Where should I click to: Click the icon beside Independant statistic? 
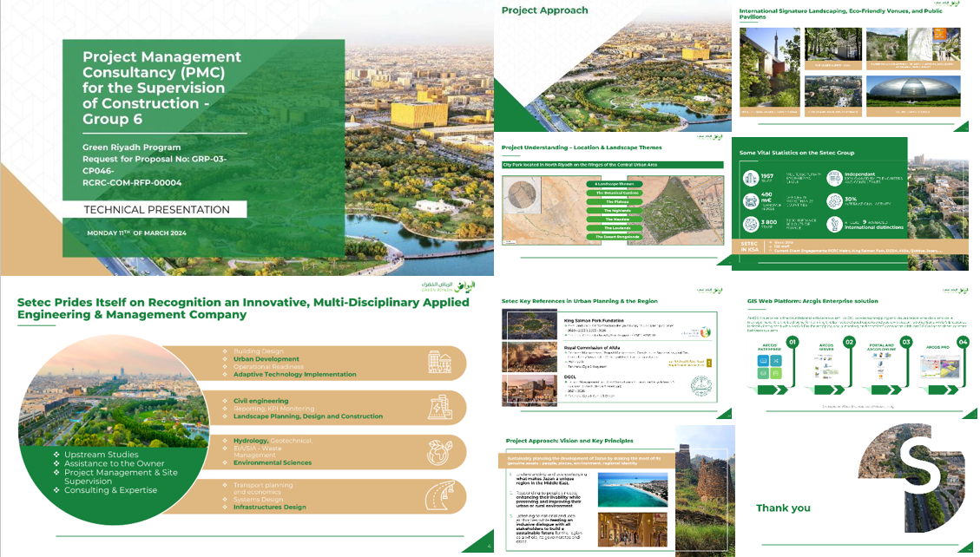(x=834, y=178)
